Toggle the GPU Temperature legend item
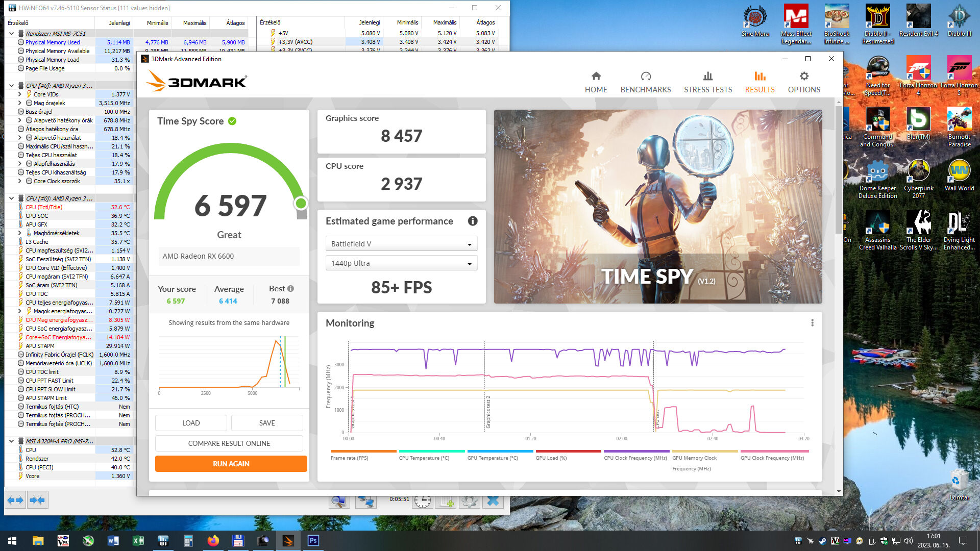The height and width of the screenshot is (551, 980). [x=500, y=455]
